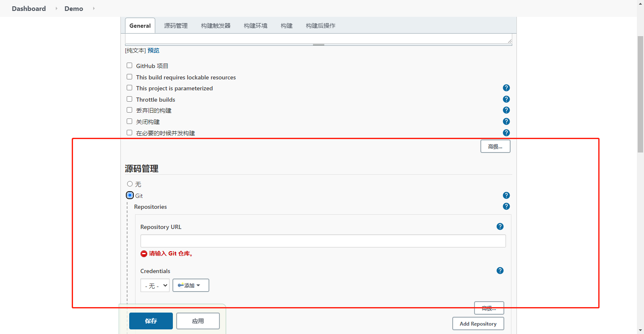Select the Git radio button
Viewport: 644px width, 334px height.
pos(130,195)
